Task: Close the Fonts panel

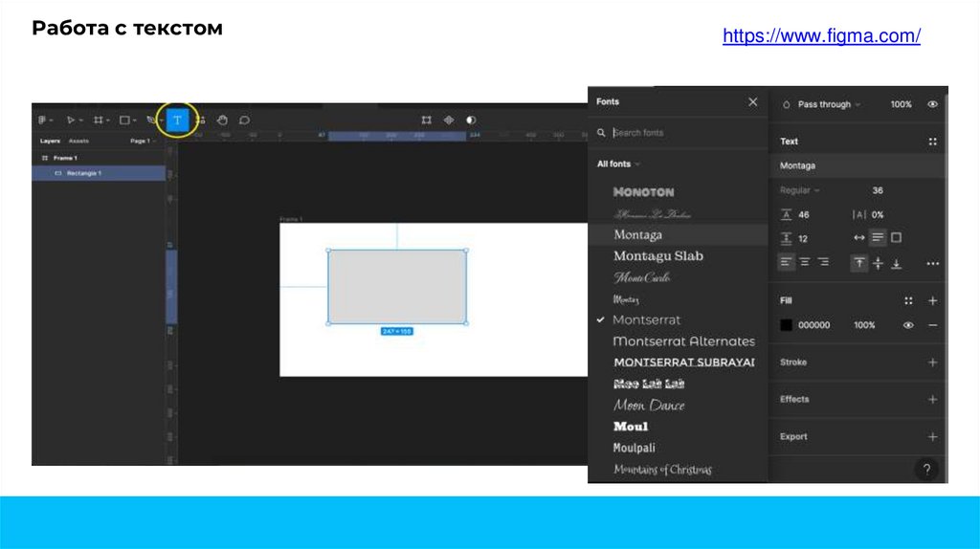Action: (752, 101)
